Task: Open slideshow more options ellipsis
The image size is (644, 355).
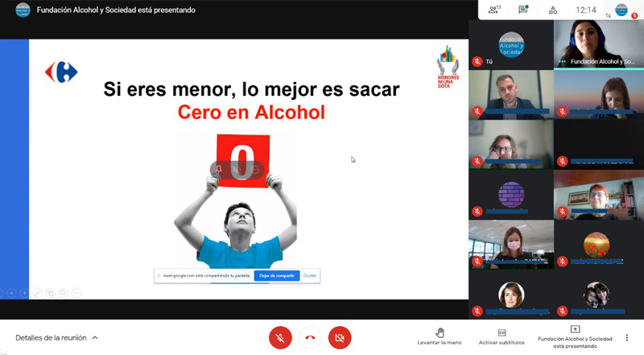Action: [x=76, y=293]
